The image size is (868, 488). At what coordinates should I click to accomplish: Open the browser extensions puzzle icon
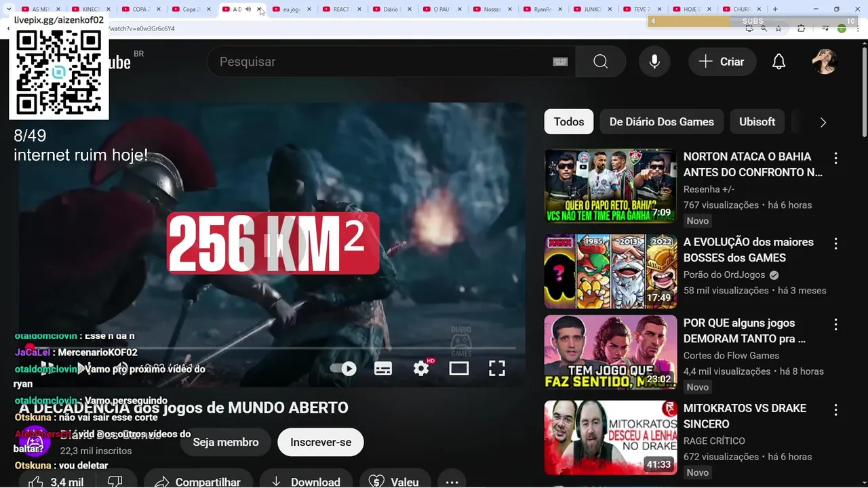click(801, 29)
